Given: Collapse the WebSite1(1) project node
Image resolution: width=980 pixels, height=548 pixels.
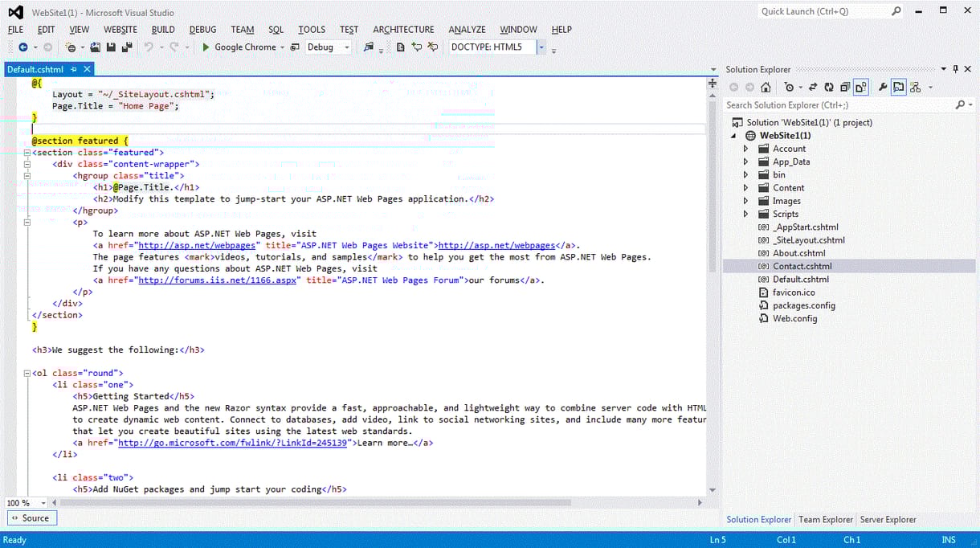Looking at the screenshot, I should coord(733,136).
